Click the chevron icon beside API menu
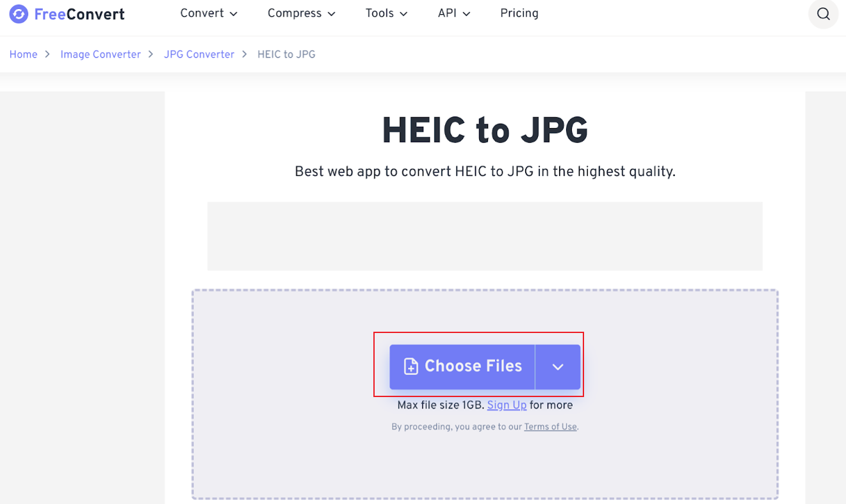The height and width of the screenshot is (504, 846). [466, 13]
